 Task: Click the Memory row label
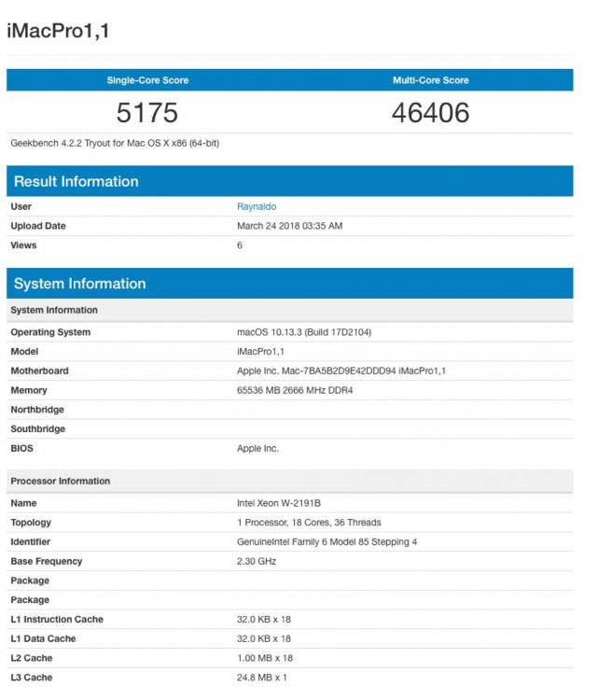coord(29,390)
